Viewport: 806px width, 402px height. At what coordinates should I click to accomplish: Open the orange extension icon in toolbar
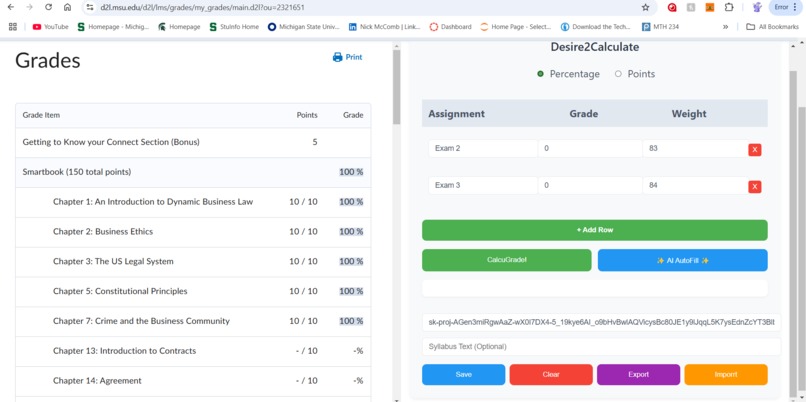[710, 7]
